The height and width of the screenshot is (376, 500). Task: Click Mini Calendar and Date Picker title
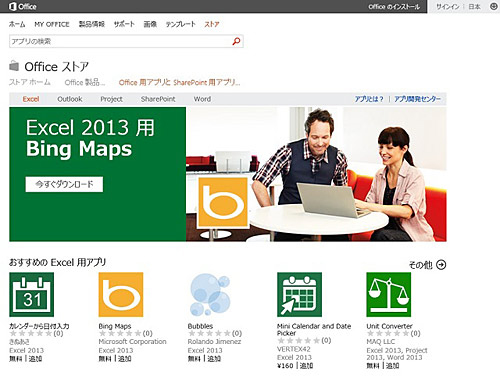(x=314, y=329)
